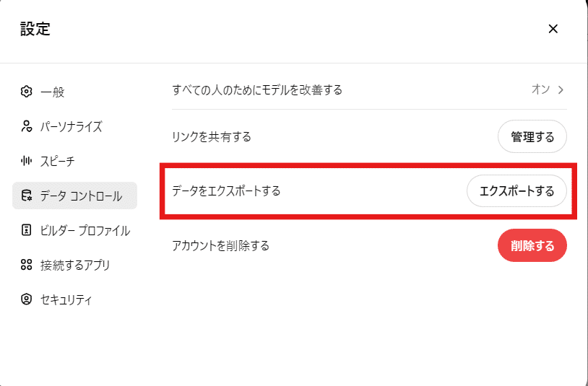
Task: Expand the chevron arrow next to オン
Action: tap(561, 89)
